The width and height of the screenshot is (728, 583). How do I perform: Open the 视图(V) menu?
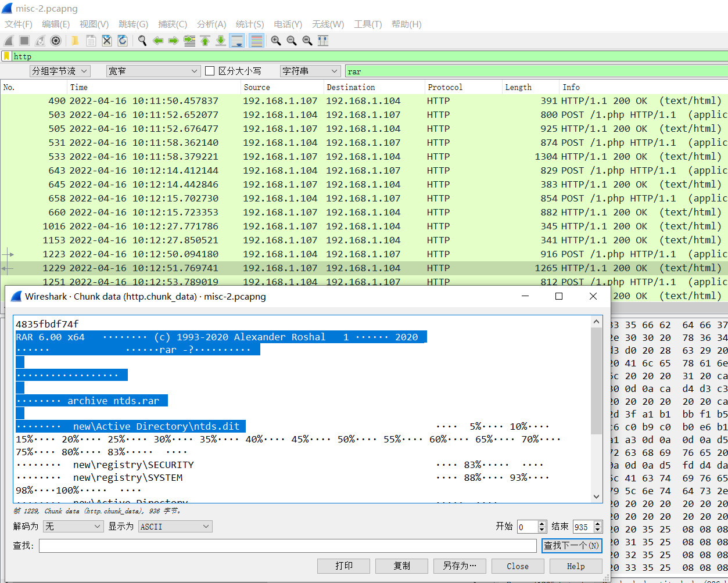pyautogui.click(x=94, y=24)
